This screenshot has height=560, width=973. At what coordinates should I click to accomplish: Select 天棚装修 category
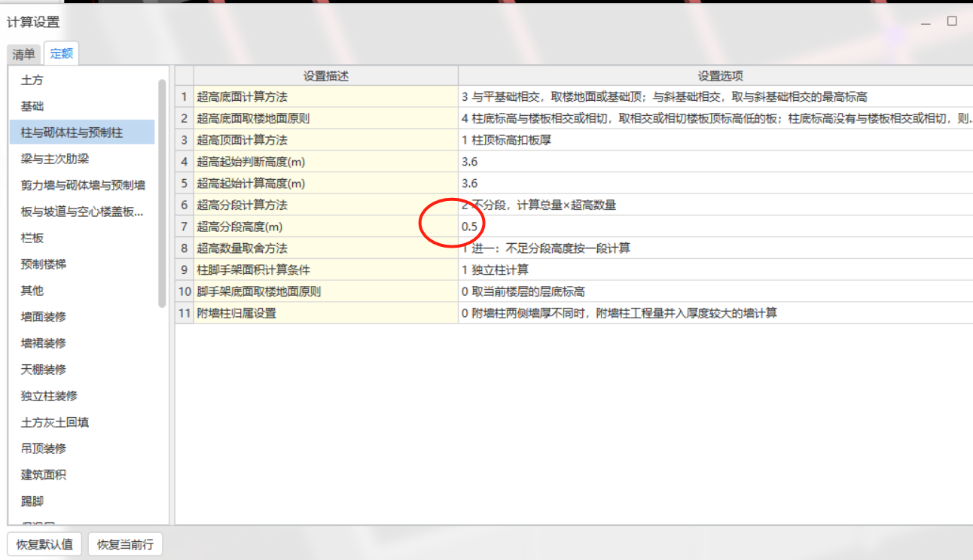[81, 370]
